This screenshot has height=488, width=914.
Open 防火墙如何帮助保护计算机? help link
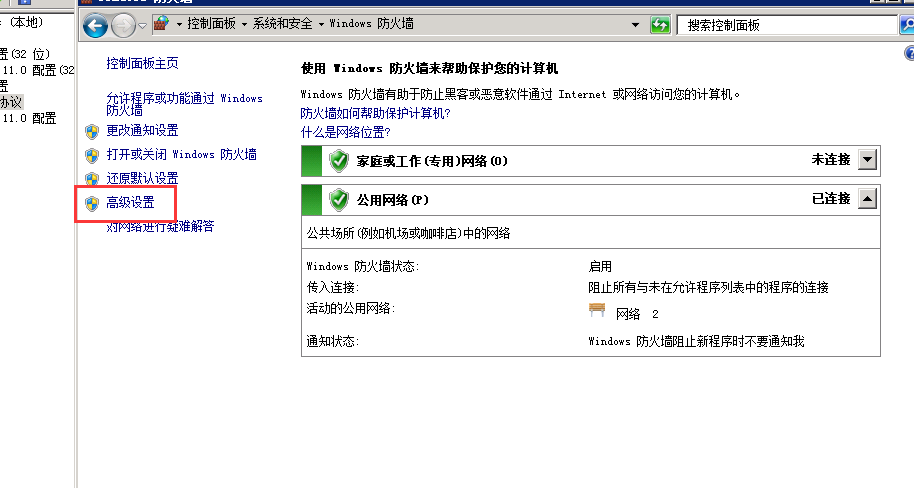tap(375, 113)
